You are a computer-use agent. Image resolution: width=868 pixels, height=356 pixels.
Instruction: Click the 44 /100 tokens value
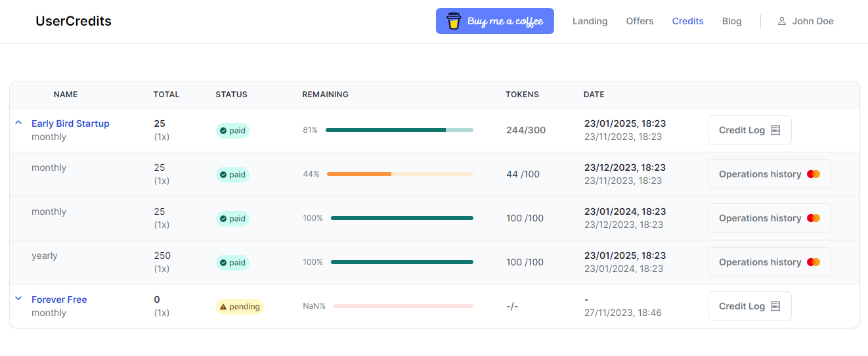click(x=523, y=174)
